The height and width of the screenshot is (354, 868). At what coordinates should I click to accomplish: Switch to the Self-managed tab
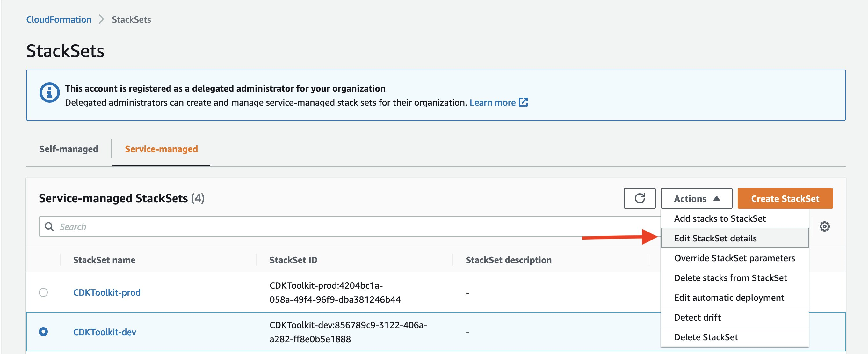click(x=69, y=149)
